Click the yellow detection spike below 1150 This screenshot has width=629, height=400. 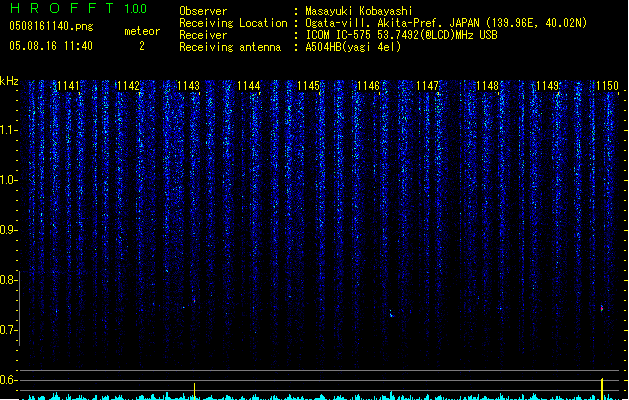coord(602,388)
